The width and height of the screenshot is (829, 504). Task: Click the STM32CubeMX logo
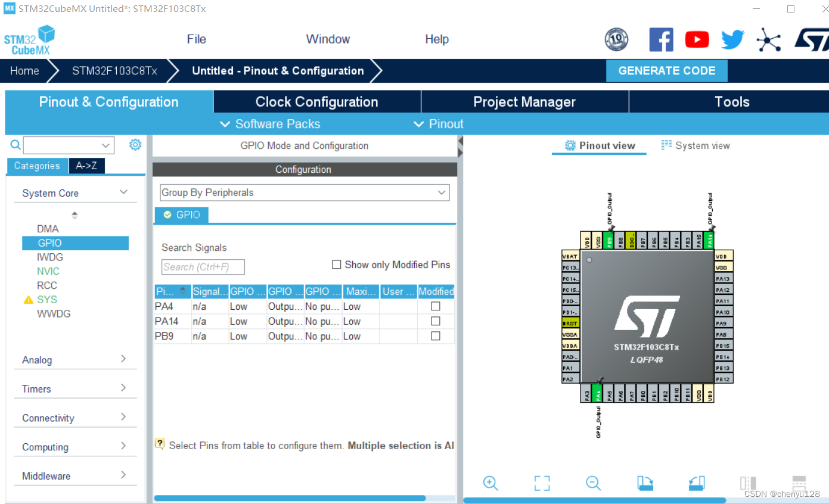[x=29, y=40]
